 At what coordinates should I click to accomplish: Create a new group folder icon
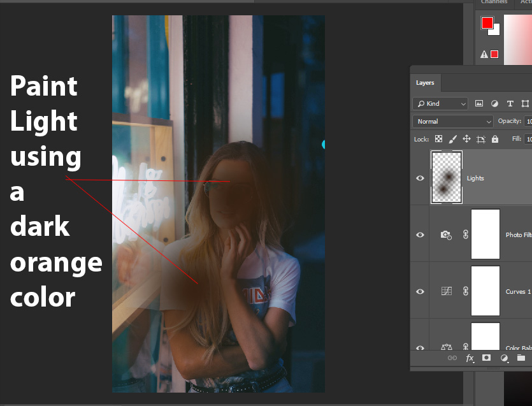(521, 358)
